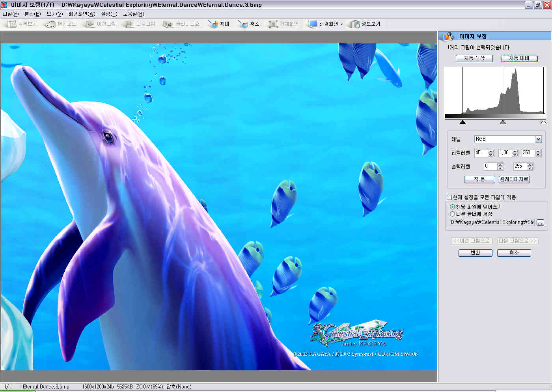The image size is (552, 392).
Task: Select overwrite existing file (덮어쓰기) radio option
Action: (452, 207)
